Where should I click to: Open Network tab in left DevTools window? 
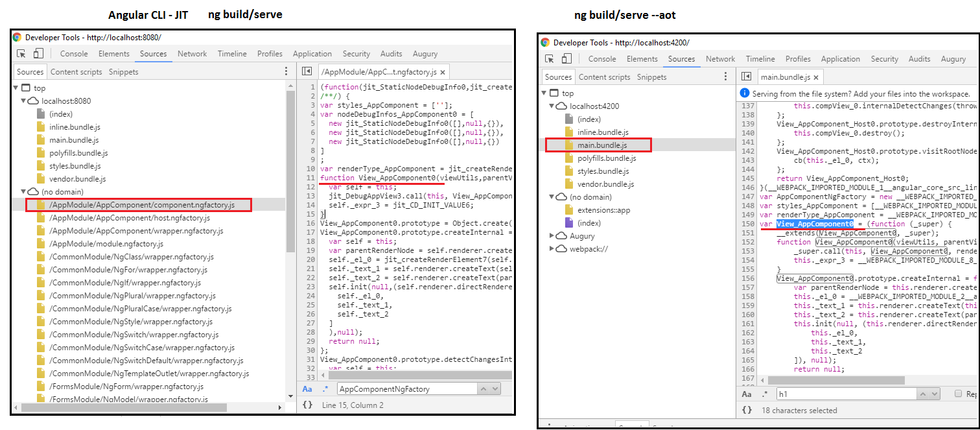192,54
